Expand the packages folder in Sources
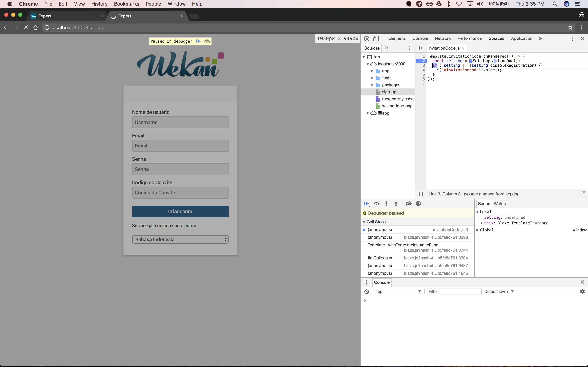The height and width of the screenshot is (367, 588). point(372,85)
